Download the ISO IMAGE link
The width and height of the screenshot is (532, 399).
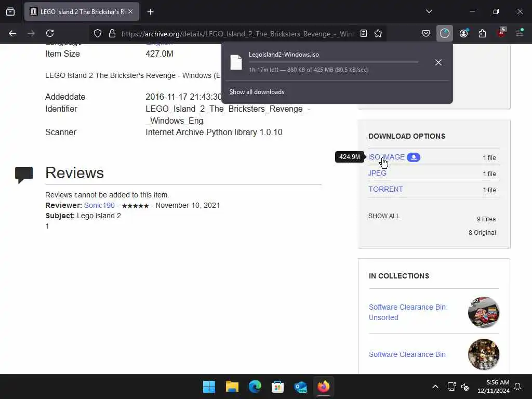(387, 157)
